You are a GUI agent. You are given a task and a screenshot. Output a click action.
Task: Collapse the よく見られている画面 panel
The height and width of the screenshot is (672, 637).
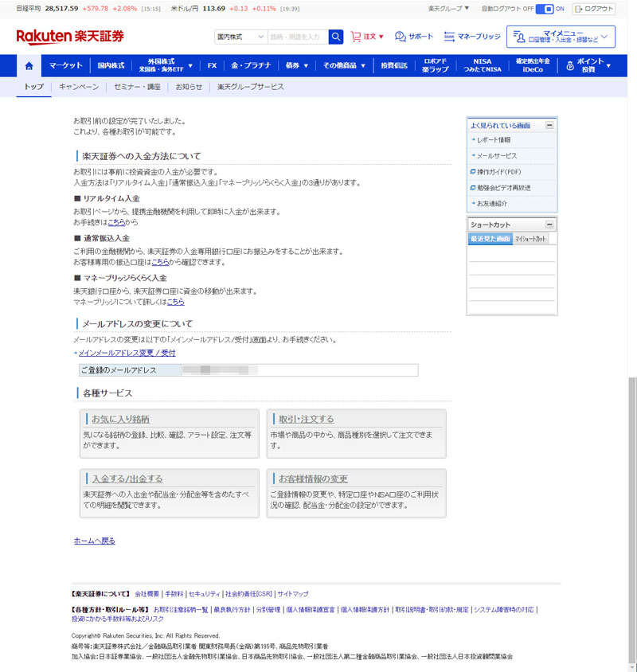[x=549, y=126]
